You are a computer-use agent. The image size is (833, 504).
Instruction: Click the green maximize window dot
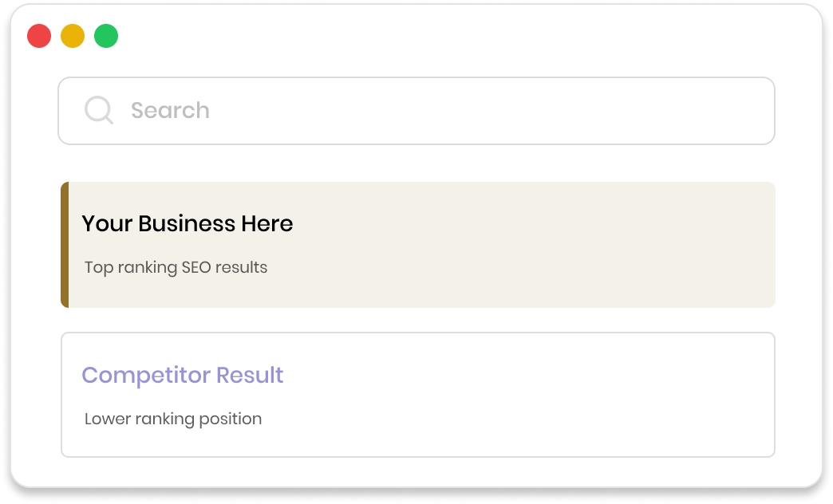[x=106, y=36]
